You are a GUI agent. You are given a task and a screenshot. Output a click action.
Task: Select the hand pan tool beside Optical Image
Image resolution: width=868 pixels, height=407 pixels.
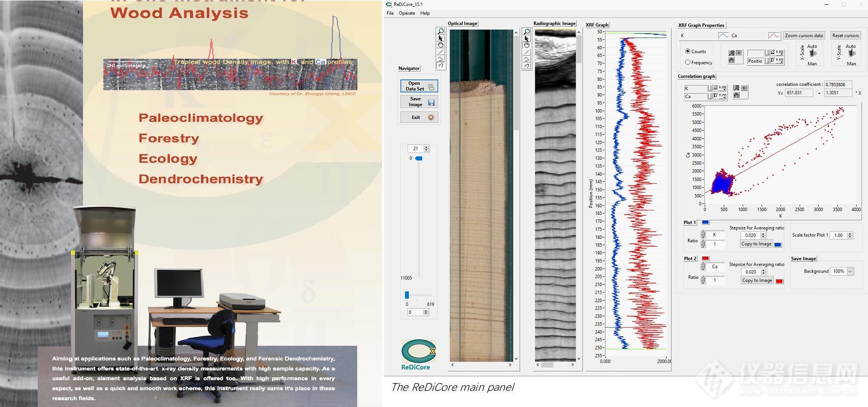click(440, 45)
